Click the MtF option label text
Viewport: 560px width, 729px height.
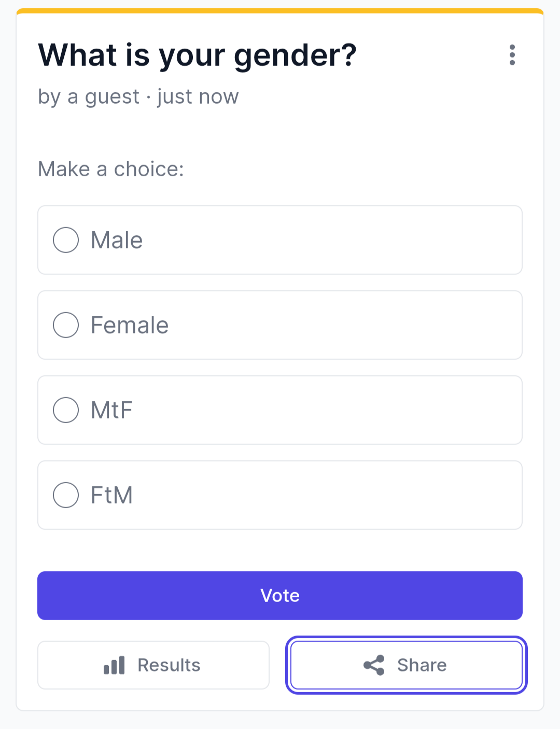click(x=111, y=410)
